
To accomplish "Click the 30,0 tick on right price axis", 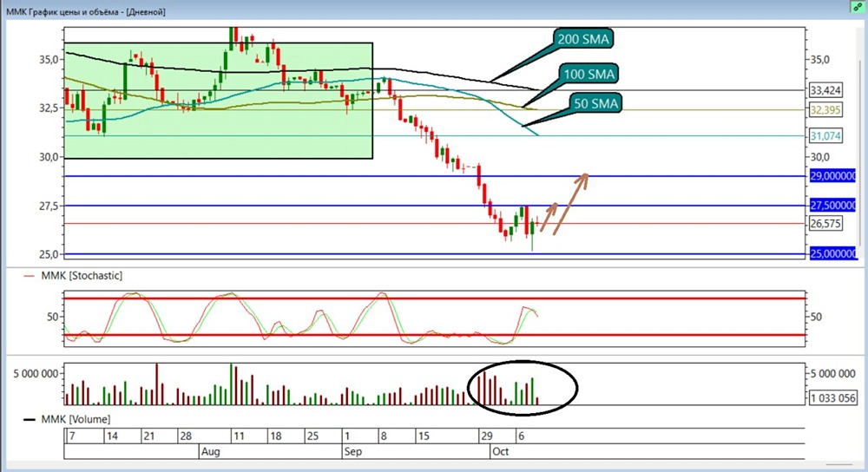I will 822,158.
